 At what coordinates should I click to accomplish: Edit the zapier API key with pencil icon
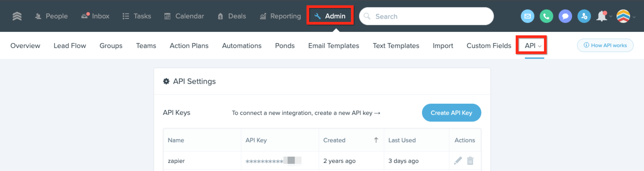coord(457,160)
